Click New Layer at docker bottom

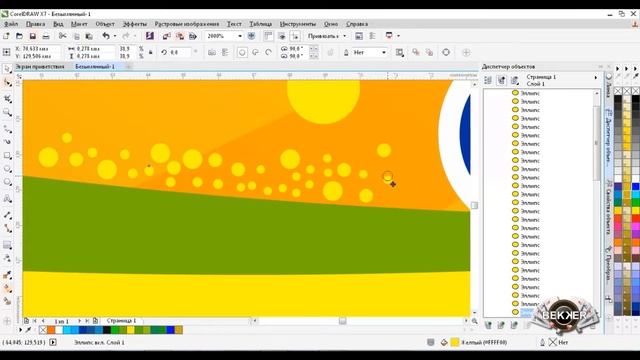(x=488, y=325)
